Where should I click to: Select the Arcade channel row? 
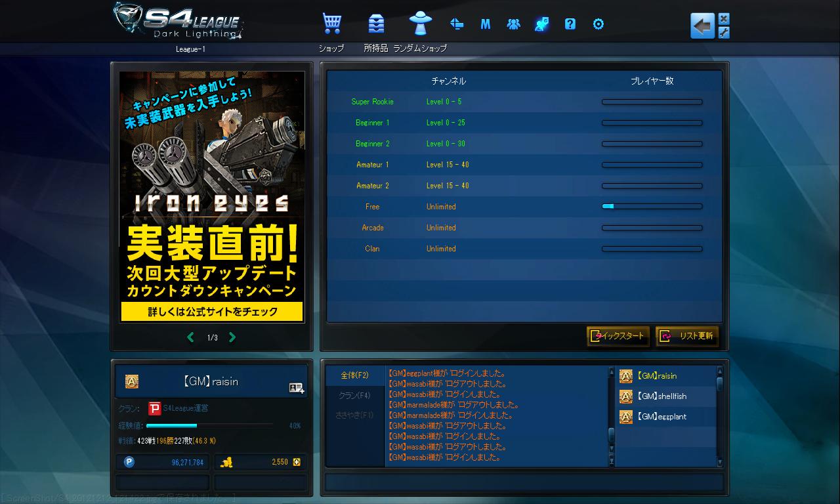[524, 228]
